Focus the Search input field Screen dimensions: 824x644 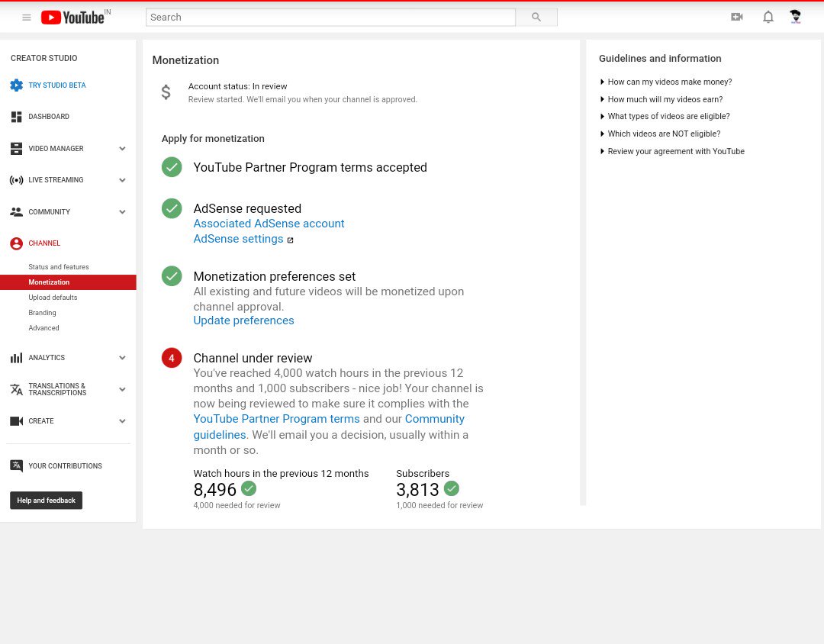tap(330, 18)
